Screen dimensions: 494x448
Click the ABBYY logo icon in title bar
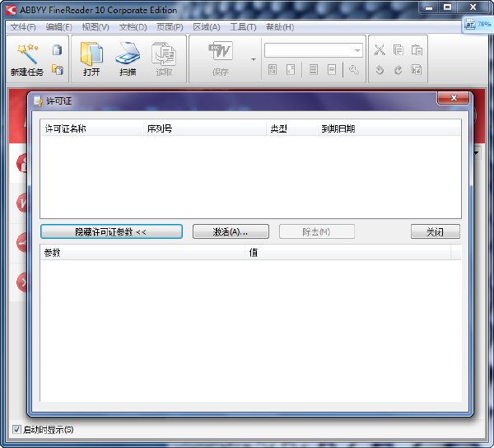coord(11,10)
